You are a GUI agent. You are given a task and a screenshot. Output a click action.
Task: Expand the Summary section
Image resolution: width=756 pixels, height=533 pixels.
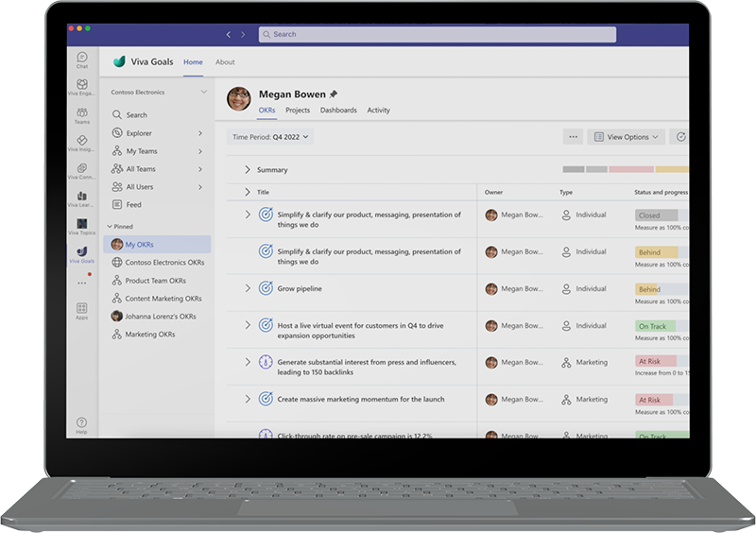click(248, 170)
